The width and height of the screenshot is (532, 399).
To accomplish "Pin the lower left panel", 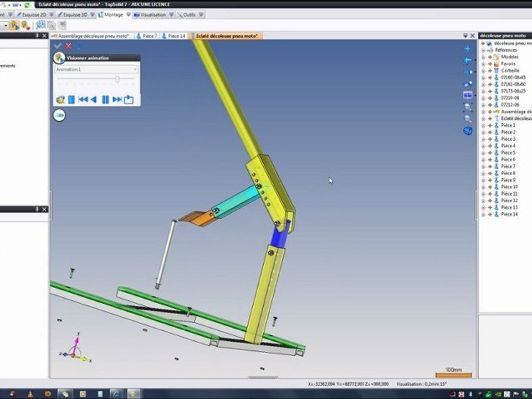I will pos(37,209).
